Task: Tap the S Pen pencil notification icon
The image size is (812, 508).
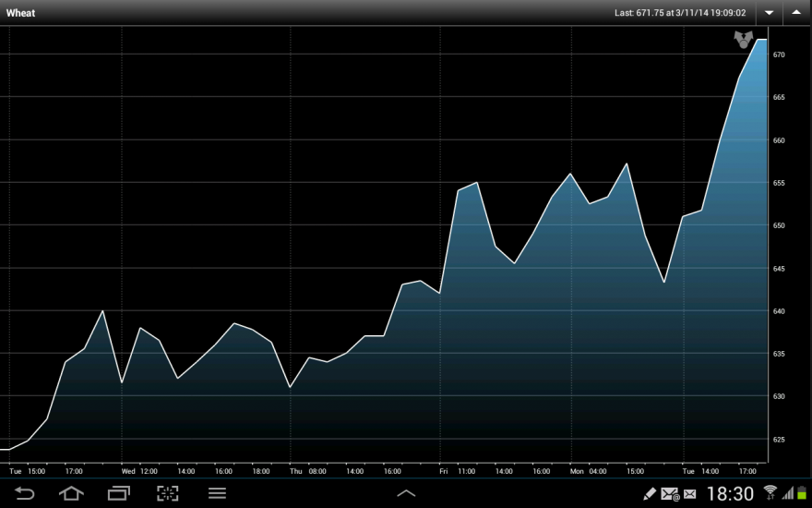Action: click(650, 493)
